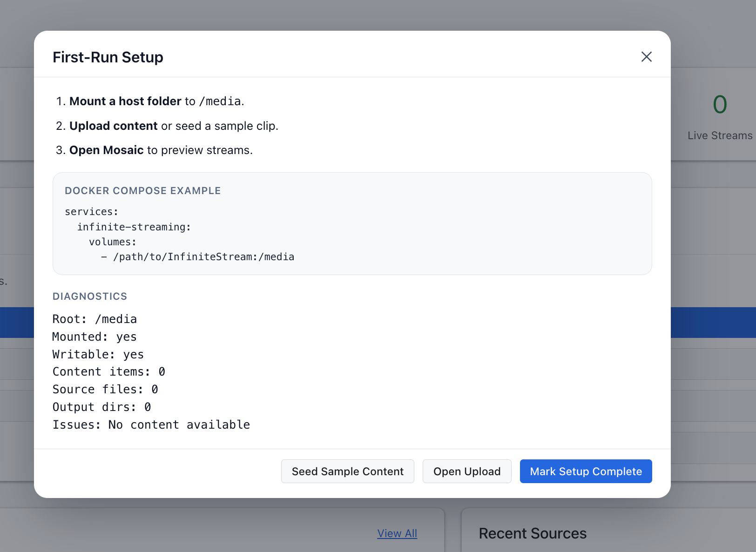The image size is (756, 552).
Task: Open Upload from setup dialog
Action: click(x=467, y=471)
